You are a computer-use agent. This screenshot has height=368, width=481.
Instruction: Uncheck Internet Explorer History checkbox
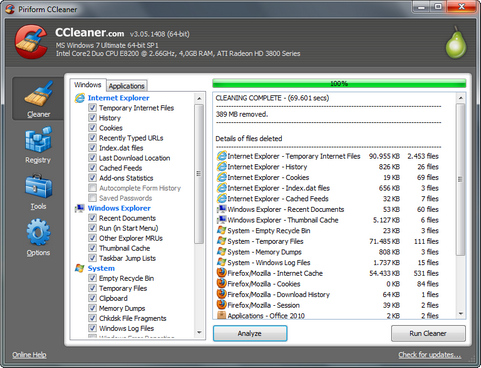point(92,118)
